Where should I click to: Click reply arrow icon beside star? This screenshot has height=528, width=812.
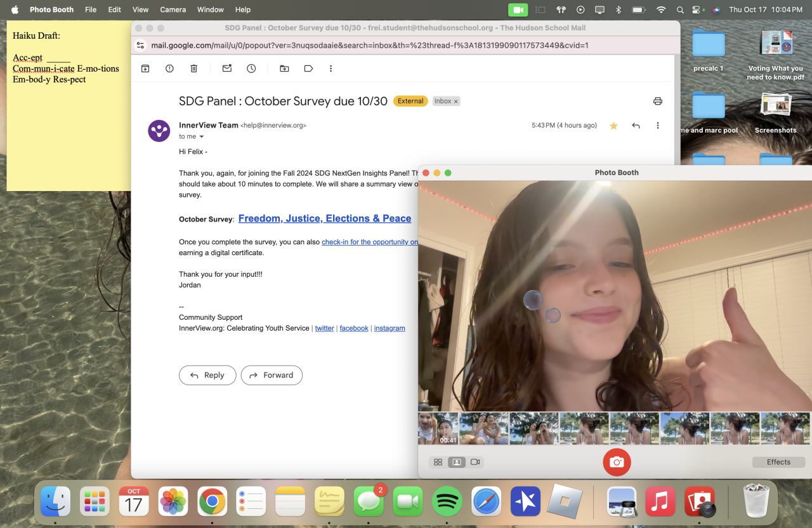tap(636, 126)
